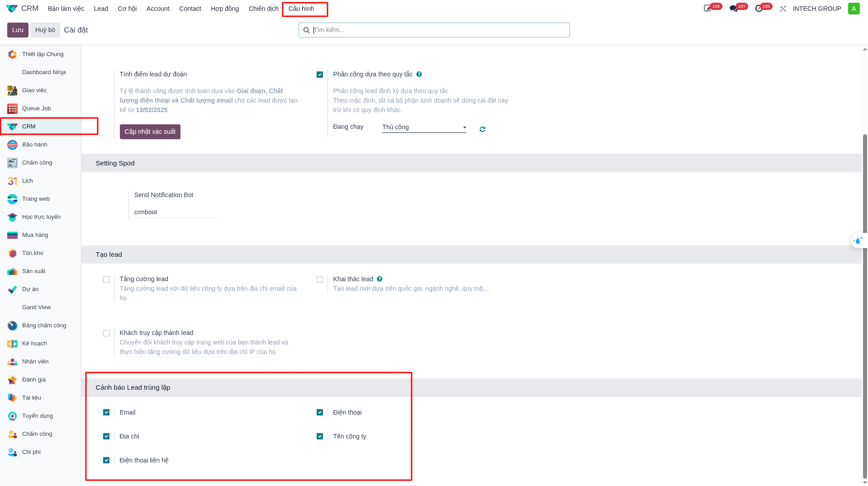
Task: Toggle Phân công dựa theo quy tắc checkbox
Action: tap(320, 75)
